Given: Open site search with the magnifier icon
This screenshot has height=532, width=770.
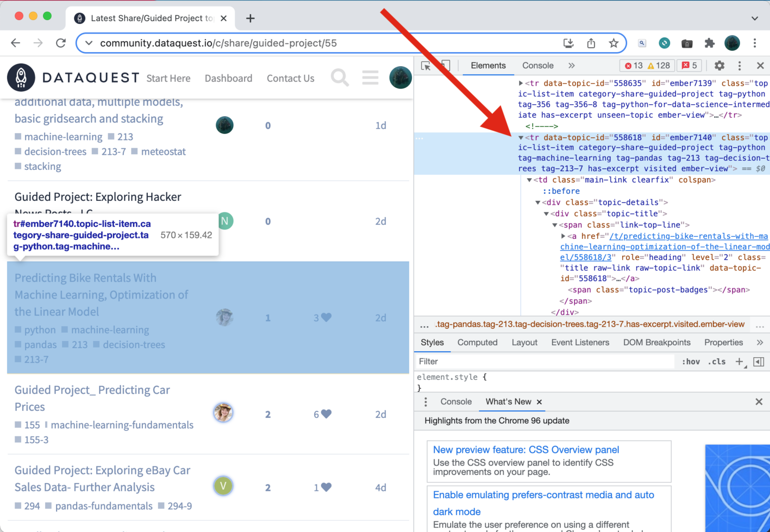Looking at the screenshot, I should 340,78.
